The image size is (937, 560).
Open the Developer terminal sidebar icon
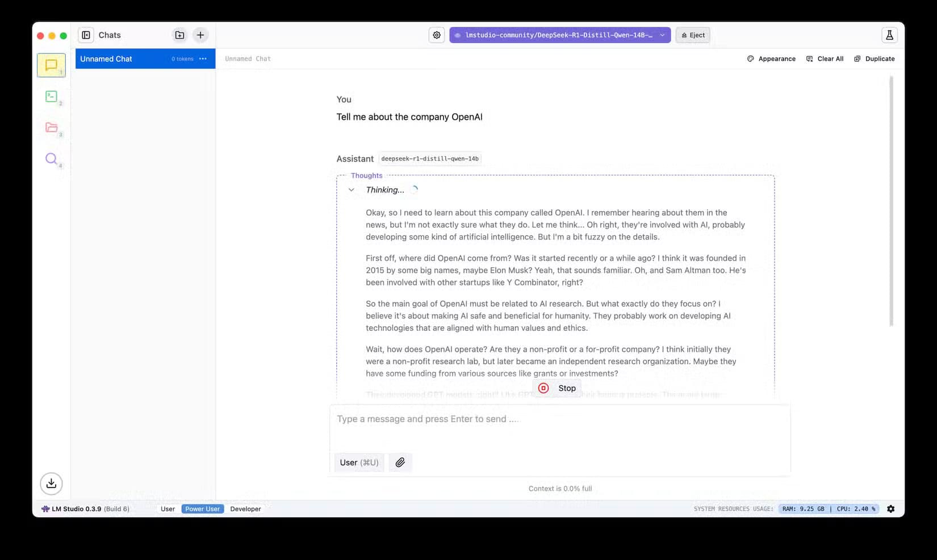[x=51, y=96]
